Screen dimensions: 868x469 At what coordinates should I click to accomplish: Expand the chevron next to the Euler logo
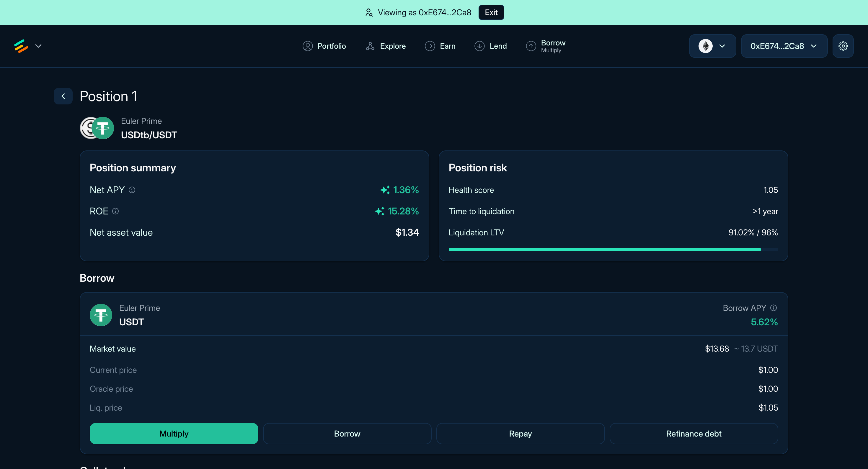(38, 46)
